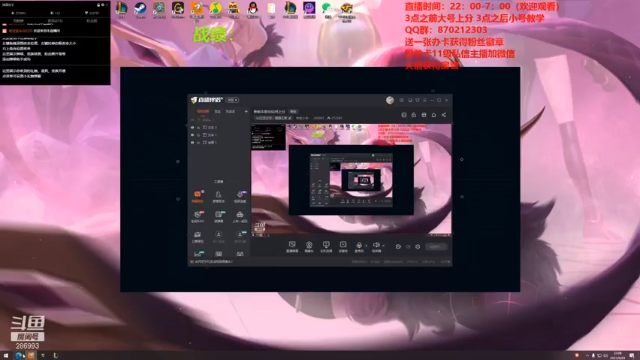Click the orange microphone icon in Douyu toolbar
The width and height of the screenshot is (640, 360).
[359, 246]
